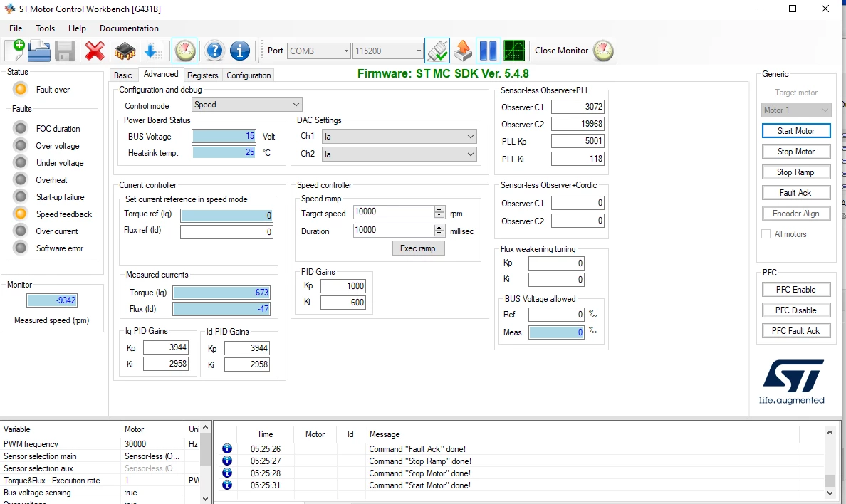
Task: Click the New Project icon
Action: [14, 51]
